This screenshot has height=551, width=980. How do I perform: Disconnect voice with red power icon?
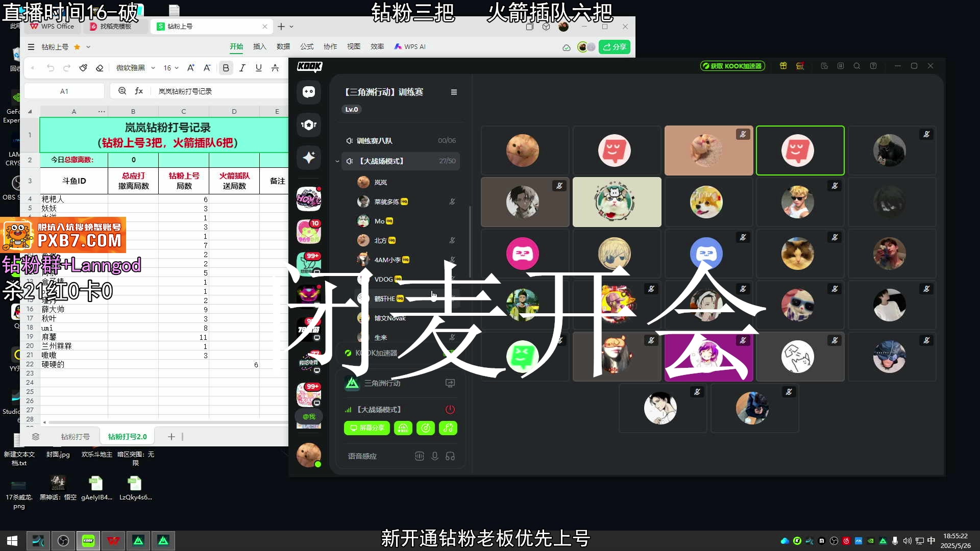tap(450, 410)
